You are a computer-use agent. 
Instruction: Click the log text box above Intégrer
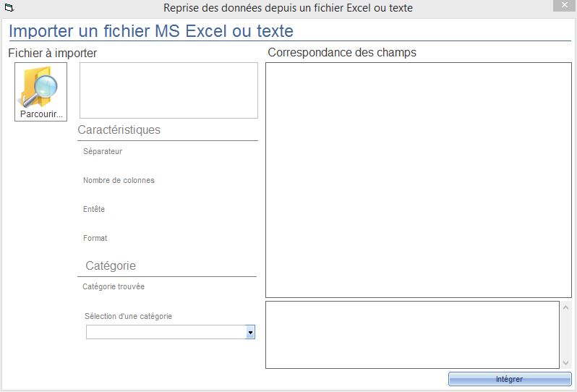(413, 335)
